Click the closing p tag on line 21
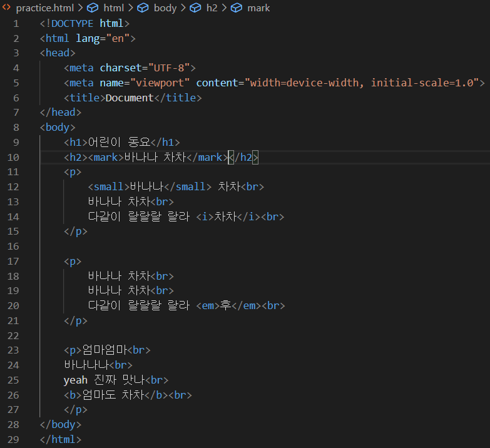This screenshot has height=448, width=490. click(x=76, y=321)
